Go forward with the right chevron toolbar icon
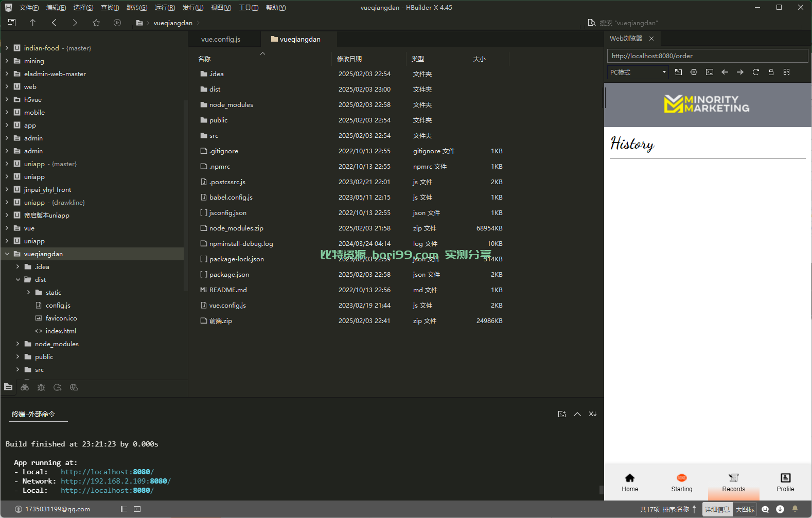Image resolution: width=812 pixels, height=518 pixels. click(75, 23)
